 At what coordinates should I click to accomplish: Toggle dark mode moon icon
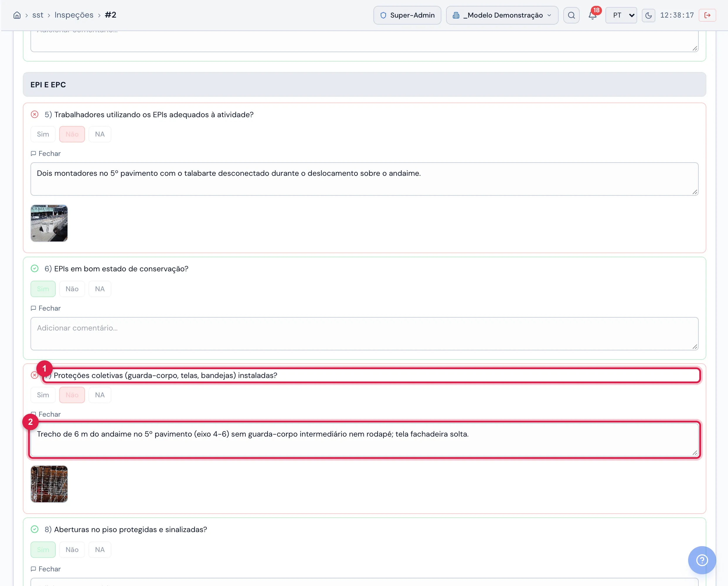point(648,15)
